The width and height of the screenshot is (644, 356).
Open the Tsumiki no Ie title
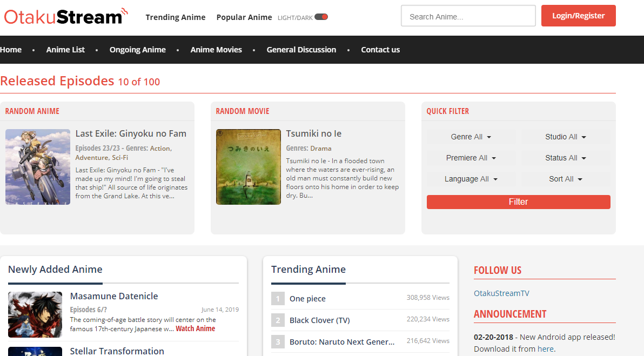tap(313, 133)
